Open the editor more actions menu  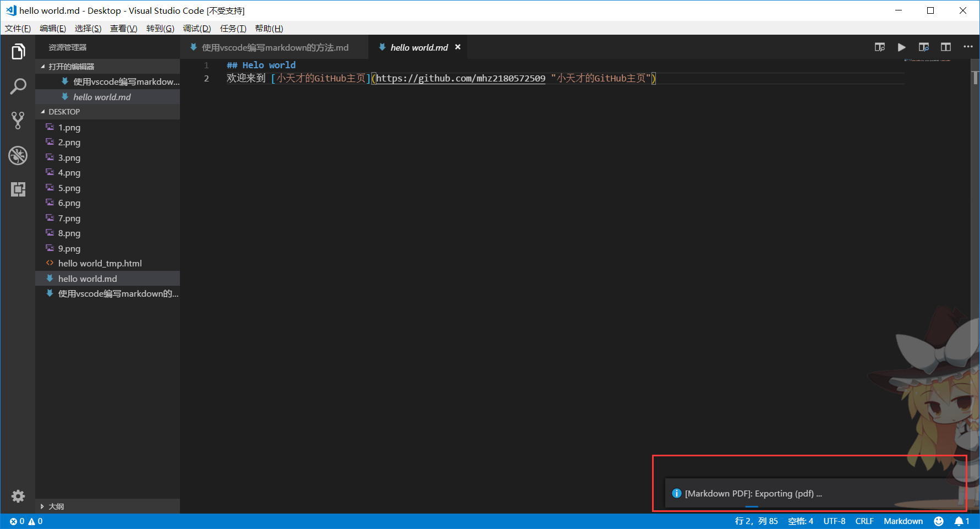coord(968,47)
